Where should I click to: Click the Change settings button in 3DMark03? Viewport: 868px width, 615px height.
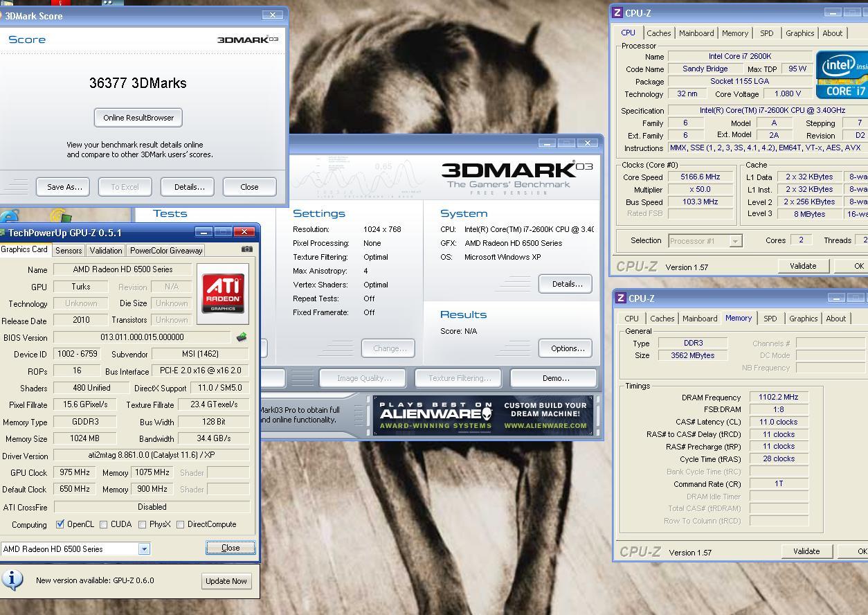(389, 348)
